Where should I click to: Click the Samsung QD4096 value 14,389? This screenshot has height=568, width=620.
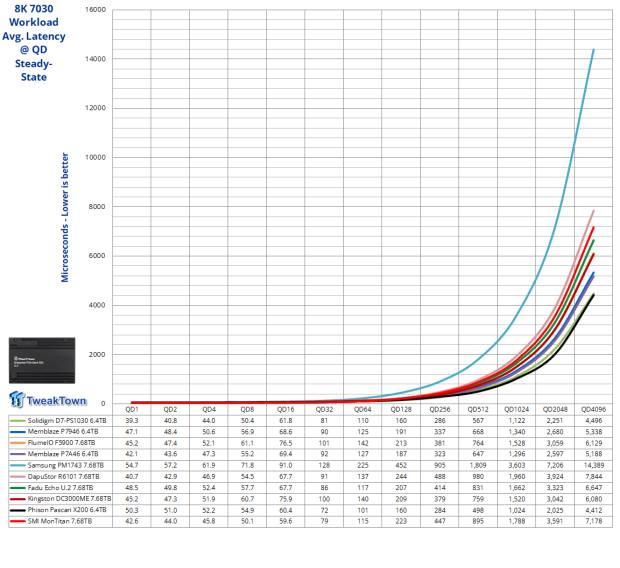594,466
